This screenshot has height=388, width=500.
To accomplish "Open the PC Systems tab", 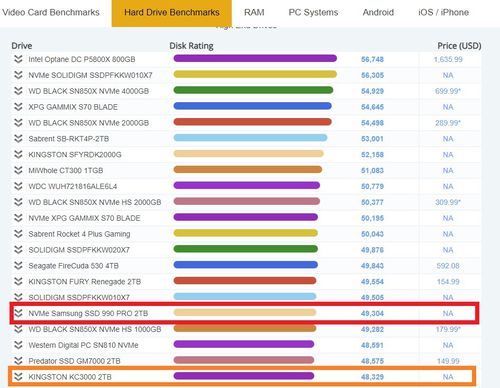I will click(x=313, y=12).
